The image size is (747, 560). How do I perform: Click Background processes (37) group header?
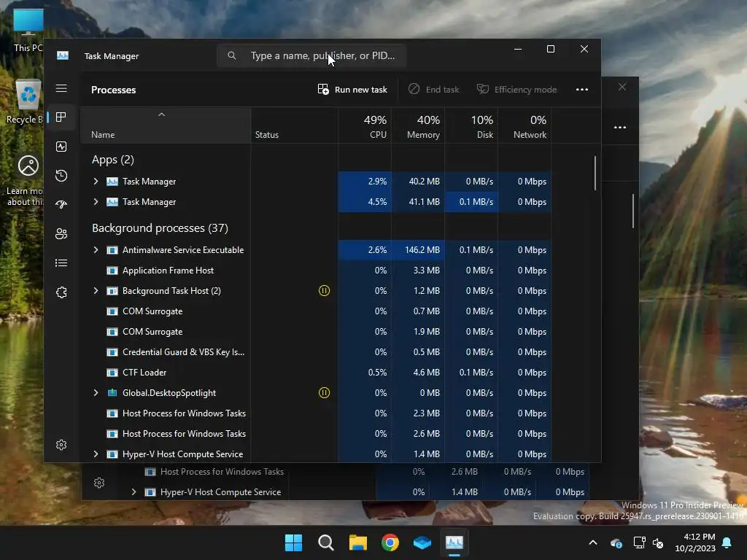[160, 228]
